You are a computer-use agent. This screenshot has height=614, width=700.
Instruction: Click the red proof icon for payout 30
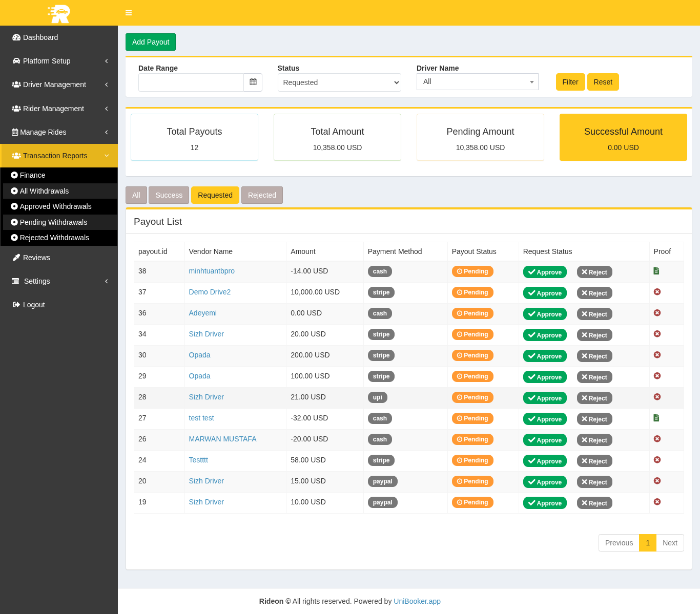pyautogui.click(x=657, y=355)
